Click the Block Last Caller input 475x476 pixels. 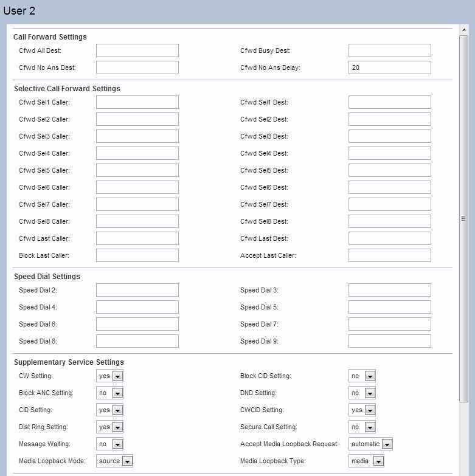click(137, 255)
